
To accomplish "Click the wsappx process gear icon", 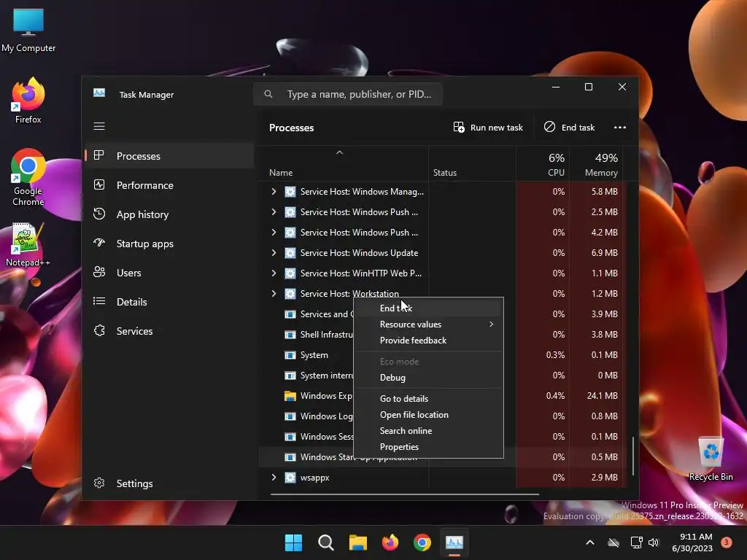I will coord(290,477).
